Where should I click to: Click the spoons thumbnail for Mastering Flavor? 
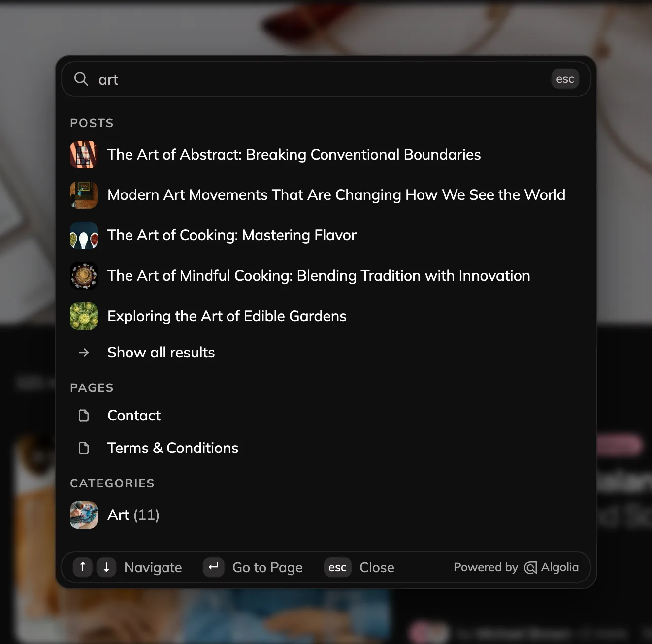point(84,235)
